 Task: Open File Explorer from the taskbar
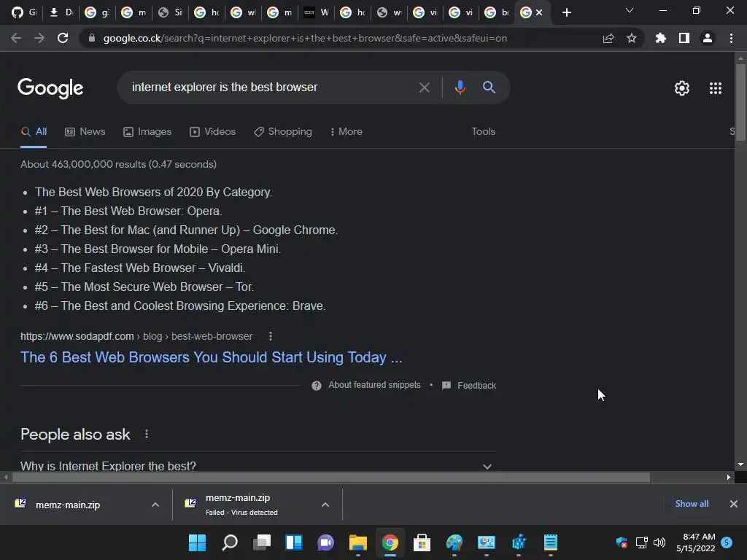[357, 542]
